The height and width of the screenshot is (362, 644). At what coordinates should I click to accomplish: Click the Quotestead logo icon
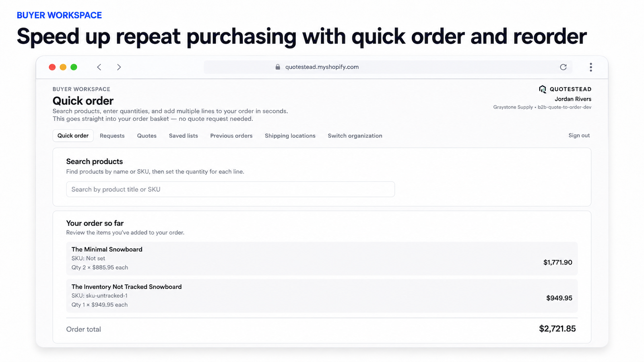pos(543,89)
